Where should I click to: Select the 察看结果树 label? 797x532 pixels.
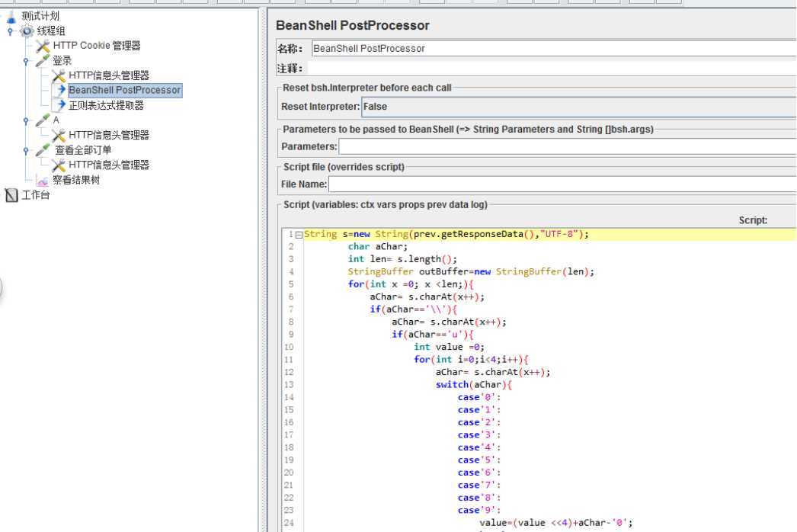tap(76, 180)
